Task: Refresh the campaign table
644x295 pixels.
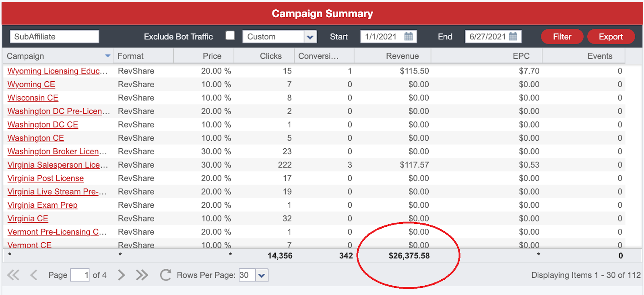Action: 165,275
